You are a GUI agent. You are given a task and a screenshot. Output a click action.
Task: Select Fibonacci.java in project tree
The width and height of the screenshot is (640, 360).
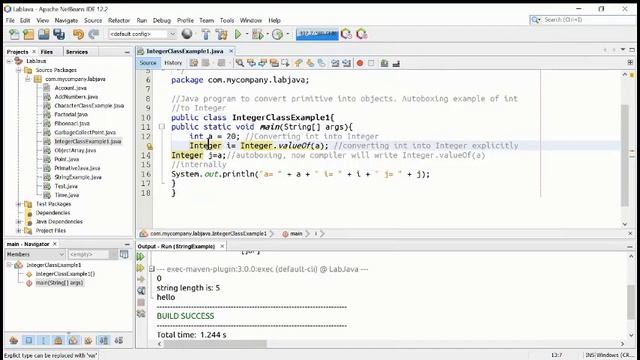click(x=72, y=124)
